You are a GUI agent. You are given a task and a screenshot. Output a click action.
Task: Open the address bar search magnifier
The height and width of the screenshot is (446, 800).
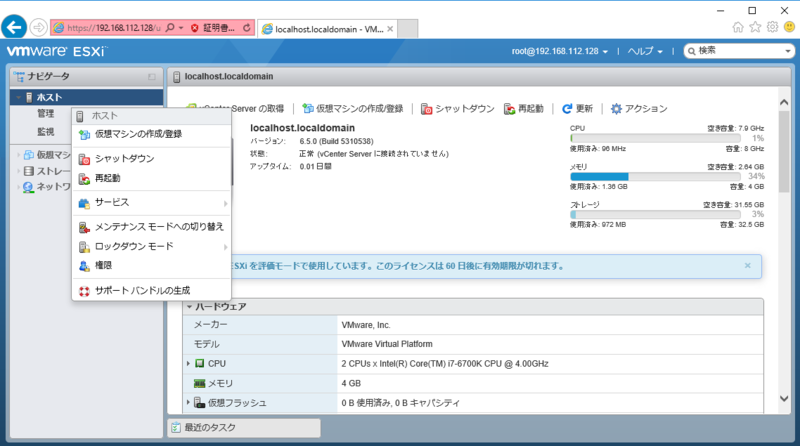(x=170, y=28)
